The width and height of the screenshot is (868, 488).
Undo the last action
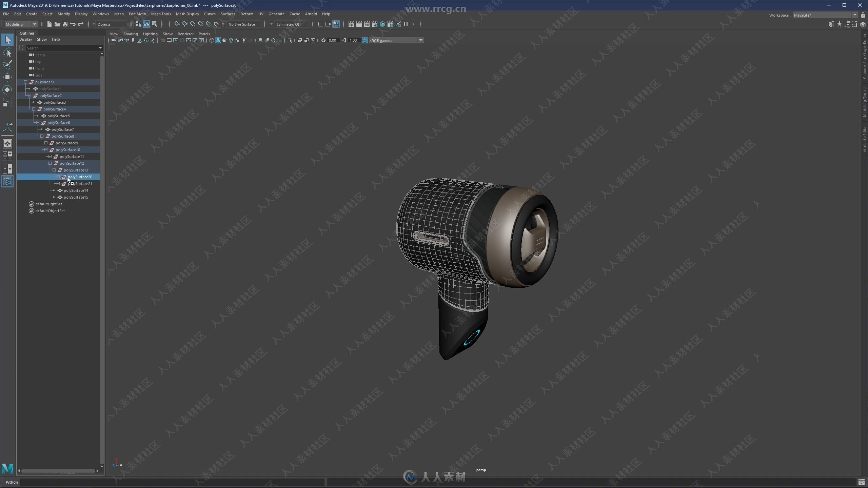73,24
